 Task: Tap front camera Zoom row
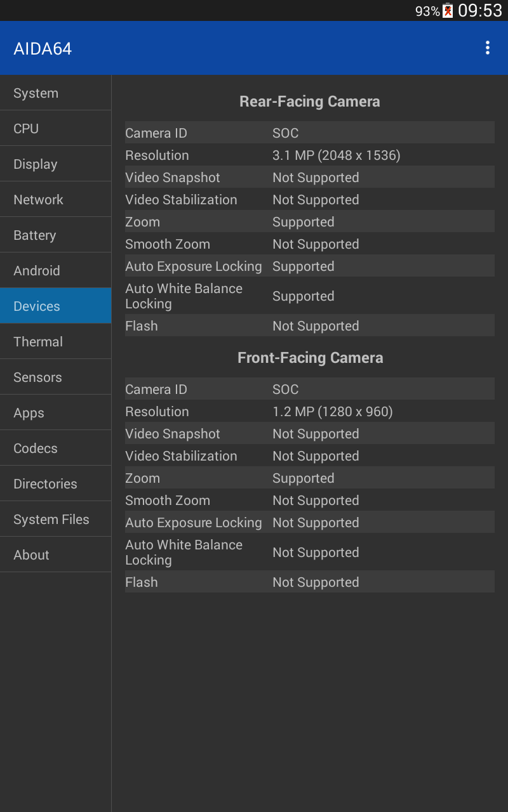310,478
